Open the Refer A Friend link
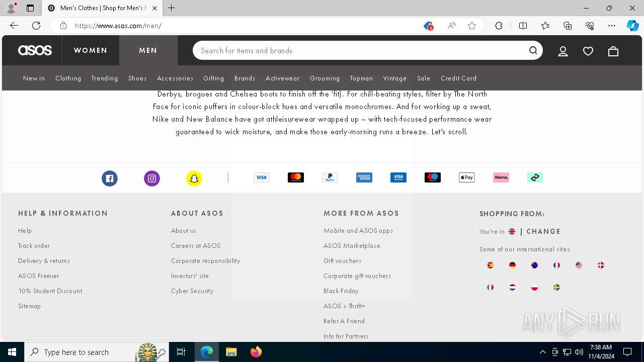644x362 pixels. point(344,321)
